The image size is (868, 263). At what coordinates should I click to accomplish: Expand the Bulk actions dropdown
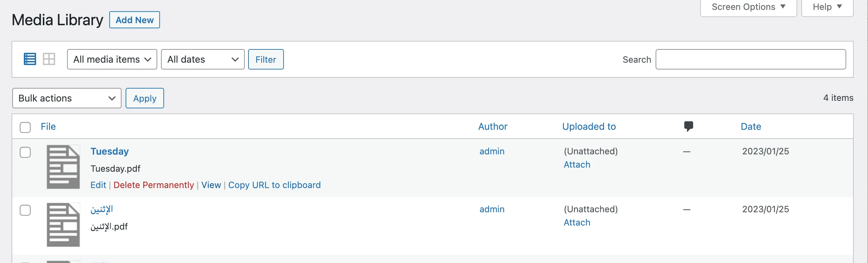pyautogui.click(x=67, y=98)
